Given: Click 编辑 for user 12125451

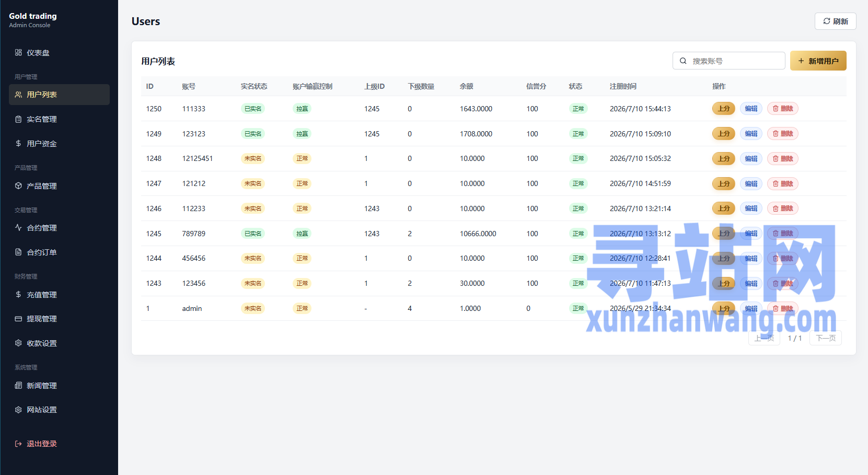Looking at the screenshot, I should point(751,158).
